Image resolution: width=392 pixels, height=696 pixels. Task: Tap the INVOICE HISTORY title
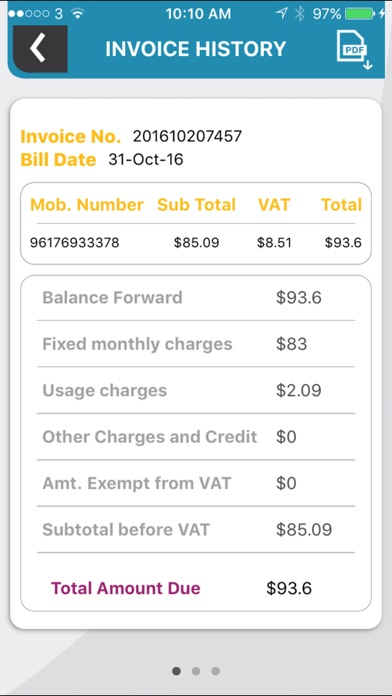point(196,49)
